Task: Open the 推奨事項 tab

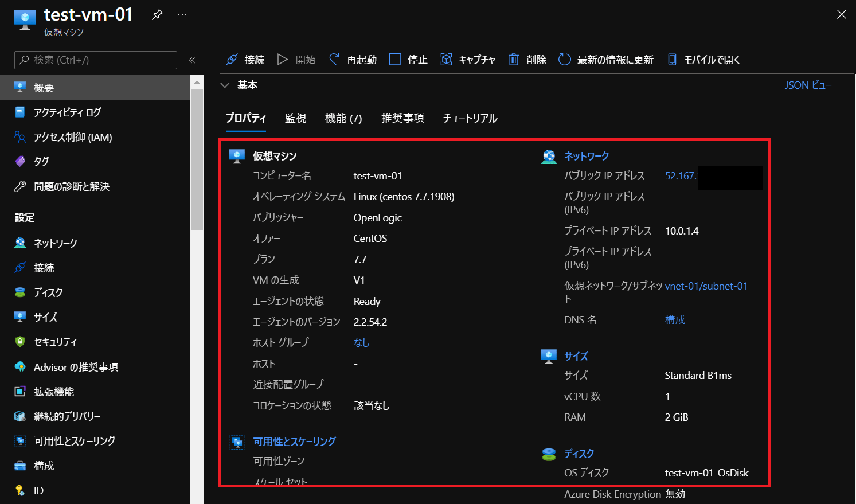Action: 402,118
